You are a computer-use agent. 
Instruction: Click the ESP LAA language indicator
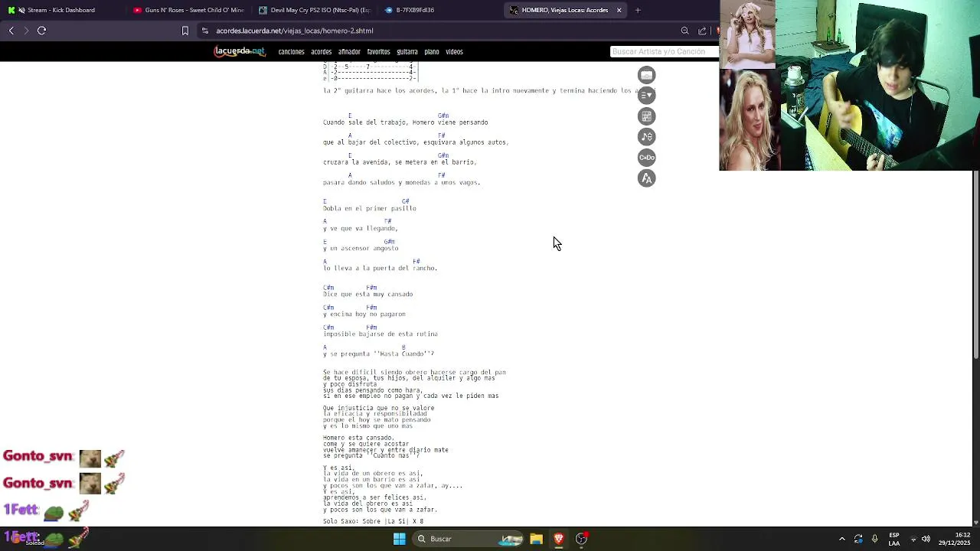(893, 539)
